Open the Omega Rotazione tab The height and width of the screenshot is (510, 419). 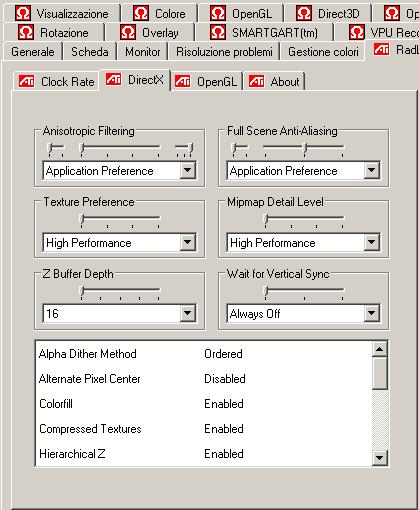tap(53, 33)
